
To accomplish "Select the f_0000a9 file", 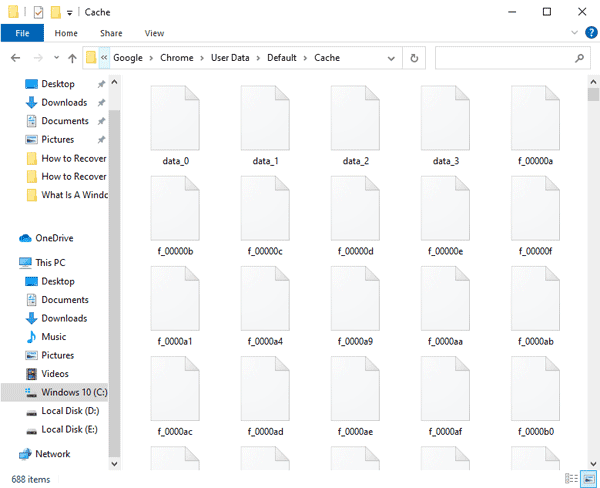I will pos(355,306).
